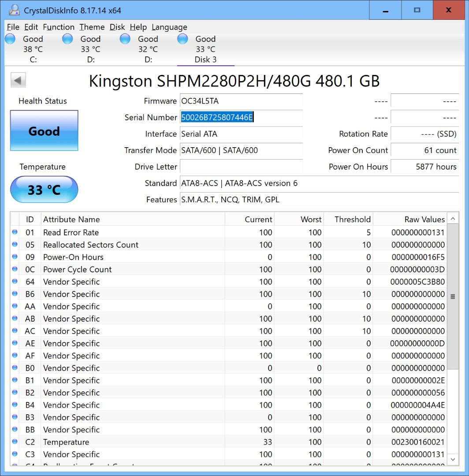Click status icon for Temperature attribute C2
469x476 pixels.
pyautogui.click(x=15, y=442)
